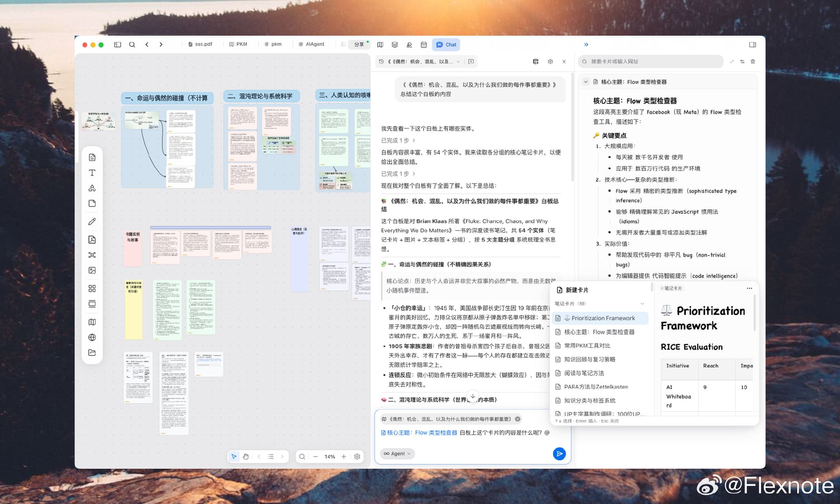The width and height of the screenshot is (840, 504).
Task: Remove the attached whiteboard reference chip
Action: pos(518,419)
